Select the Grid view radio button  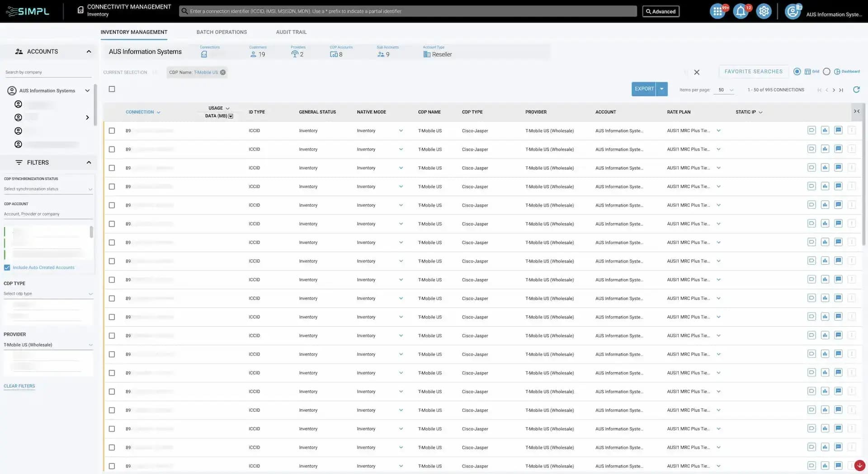[797, 71]
